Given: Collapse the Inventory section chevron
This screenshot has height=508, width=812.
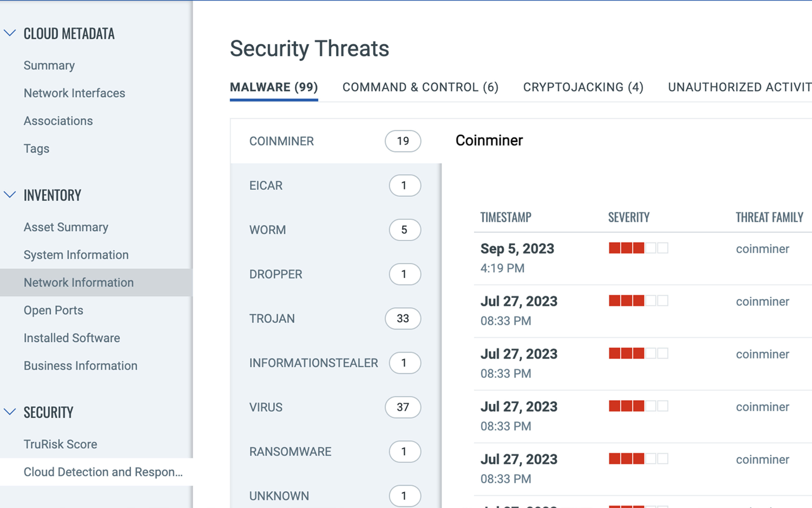Looking at the screenshot, I should coord(10,195).
